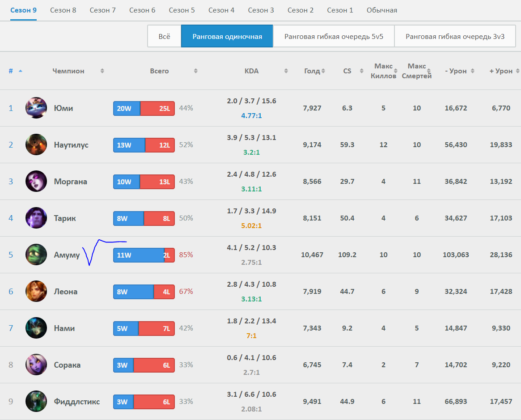The width and height of the screenshot is (521, 420).
Task: Open Amumu champion portrait icon
Action: 36,255
